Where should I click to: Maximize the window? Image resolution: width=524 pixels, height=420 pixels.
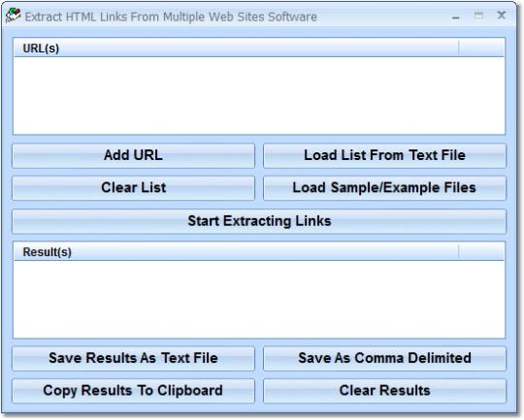tap(478, 16)
